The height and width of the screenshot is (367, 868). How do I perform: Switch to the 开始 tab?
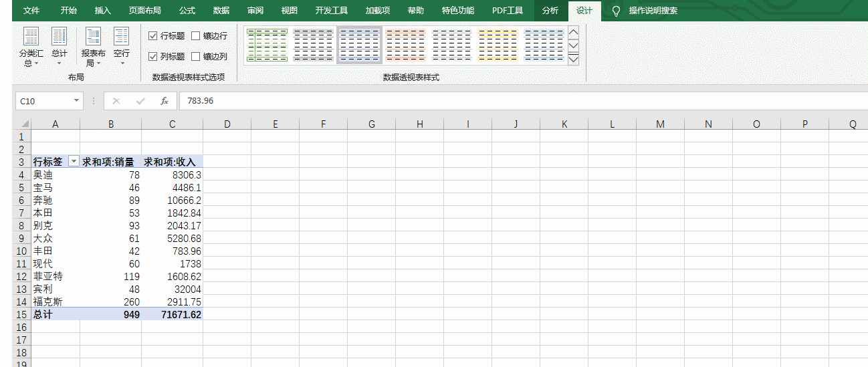coord(68,11)
